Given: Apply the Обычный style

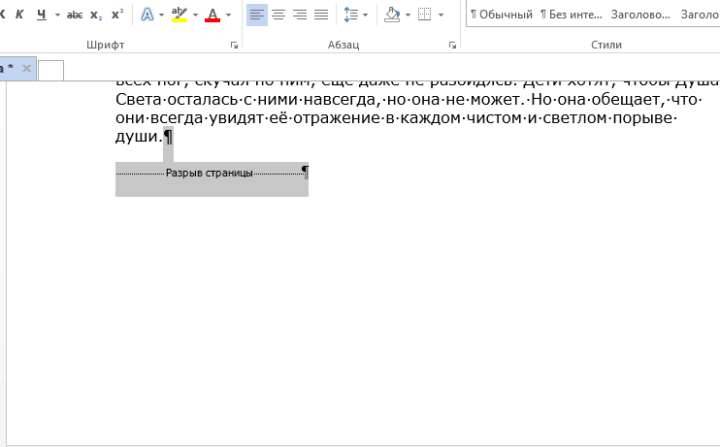Looking at the screenshot, I should click(499, 15).
